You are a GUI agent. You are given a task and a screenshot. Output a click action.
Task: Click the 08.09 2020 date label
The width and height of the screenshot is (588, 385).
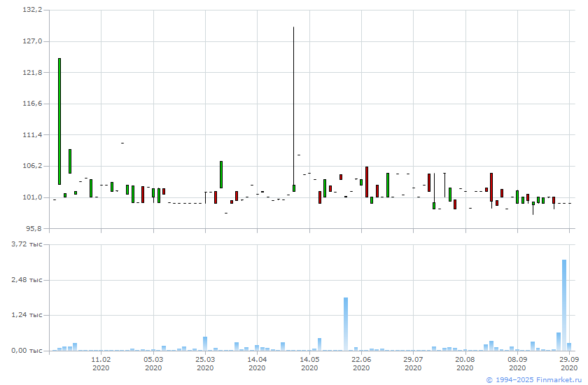click(517, 363)
